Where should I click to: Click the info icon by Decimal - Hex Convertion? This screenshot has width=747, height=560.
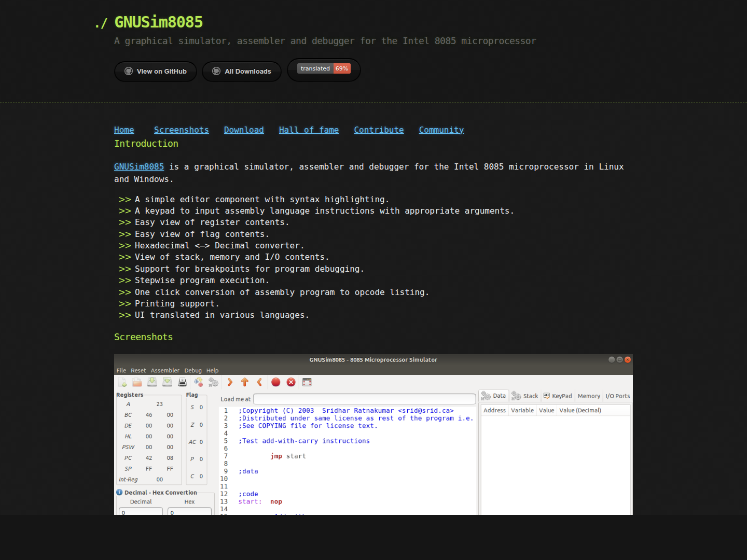pyautogui.click(x=119, y=493)
